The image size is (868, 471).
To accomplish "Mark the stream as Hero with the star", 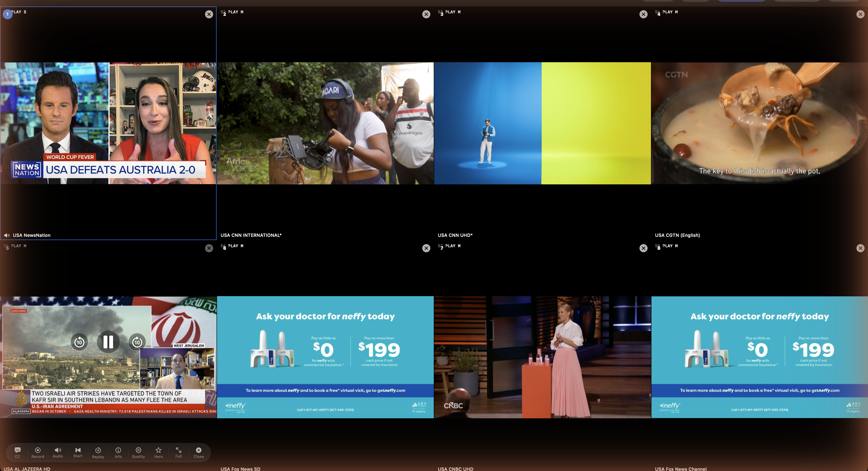I will pyautogui.click(x=158, y=452).
